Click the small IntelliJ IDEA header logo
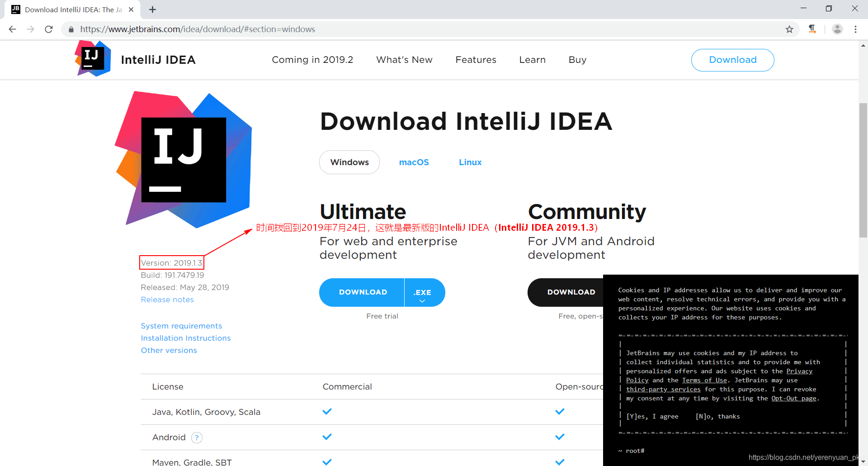Screen dimensions: 868x466 pos(93,59)
